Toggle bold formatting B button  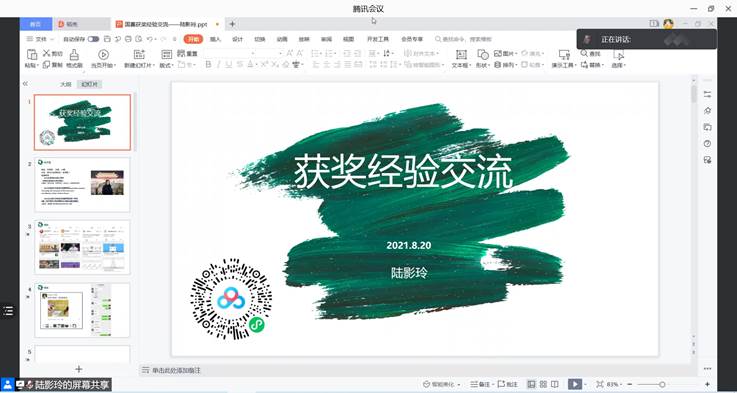(x=209, y=65)
